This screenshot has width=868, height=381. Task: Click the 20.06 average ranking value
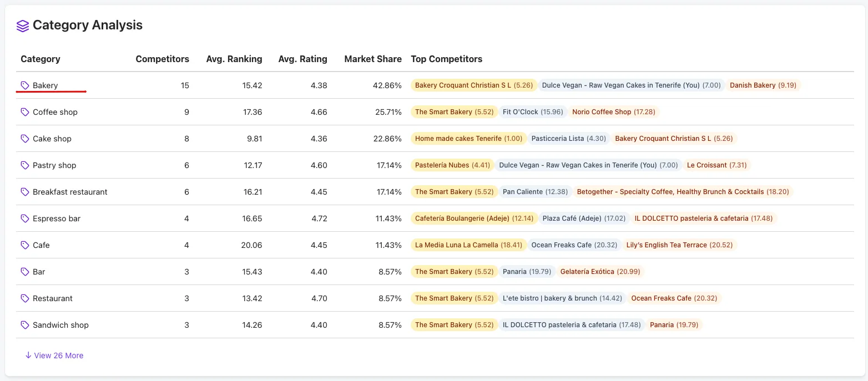pyautogui.click(x=251, y=245)
